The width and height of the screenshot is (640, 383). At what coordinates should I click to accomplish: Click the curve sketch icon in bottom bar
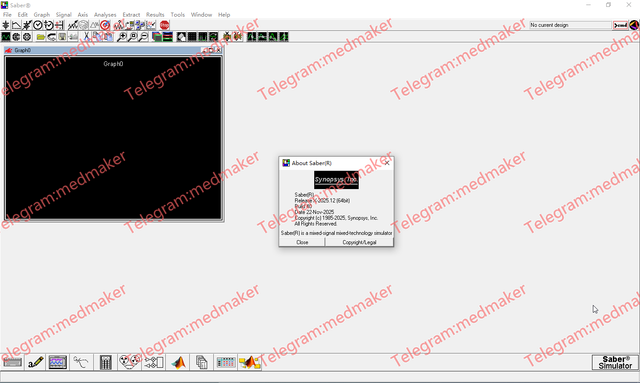click(80, 362)
